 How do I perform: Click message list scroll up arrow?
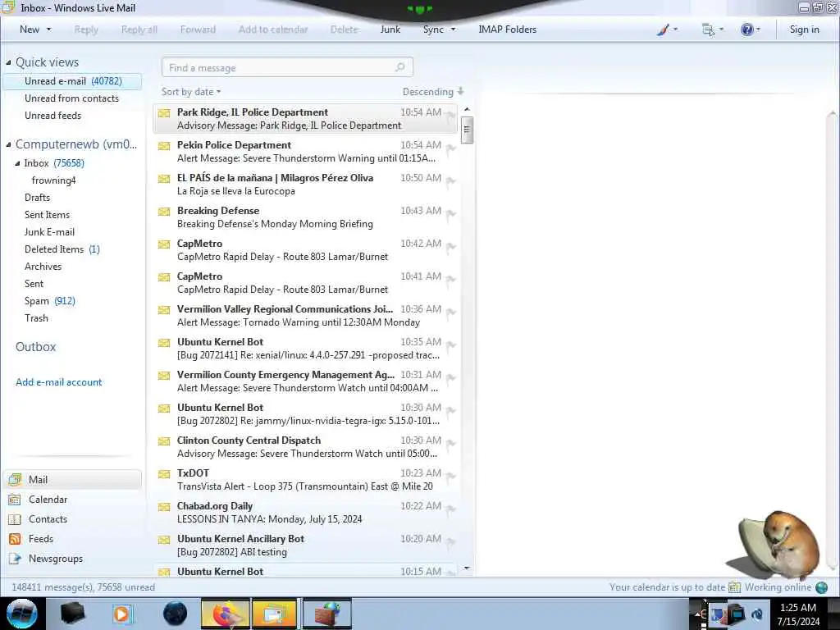point(467,110)
